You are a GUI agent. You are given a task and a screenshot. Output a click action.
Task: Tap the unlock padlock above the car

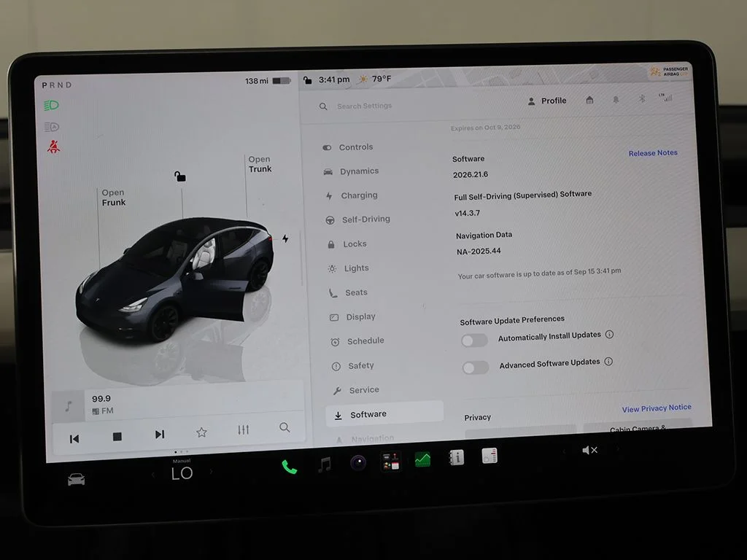click(x=179, y=176)
